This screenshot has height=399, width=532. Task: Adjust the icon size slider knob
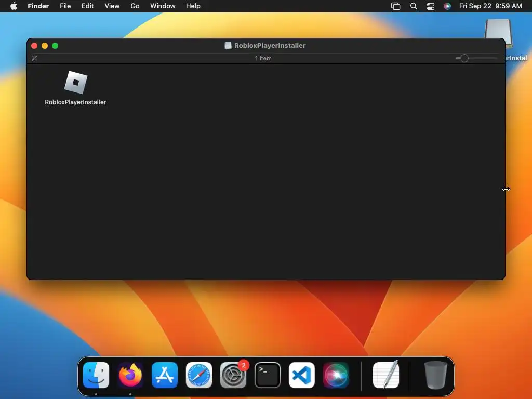pyautogui.click(x=464, y=58)
